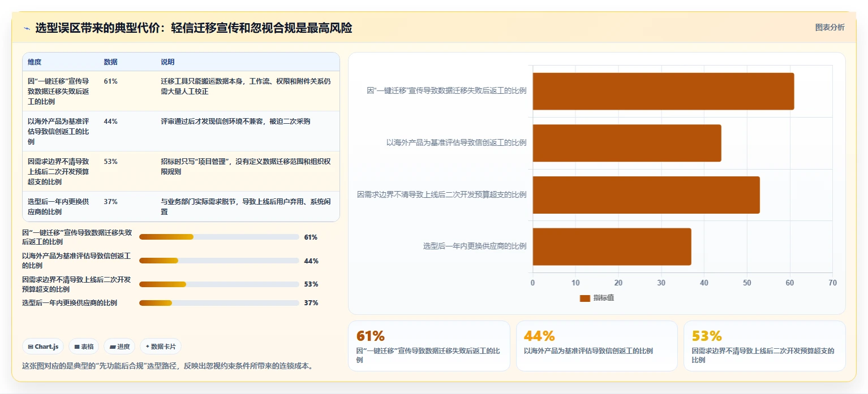The width and height of the screenshot is (868, 394).
Task: Click the table description starting 与业务部门实际需求脱节
Action: [x=246, y=207]
